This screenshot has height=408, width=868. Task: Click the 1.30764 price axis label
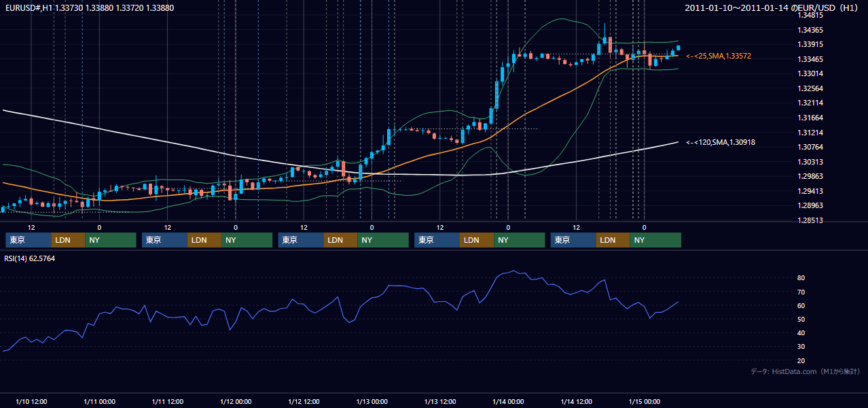coord(810,147)
